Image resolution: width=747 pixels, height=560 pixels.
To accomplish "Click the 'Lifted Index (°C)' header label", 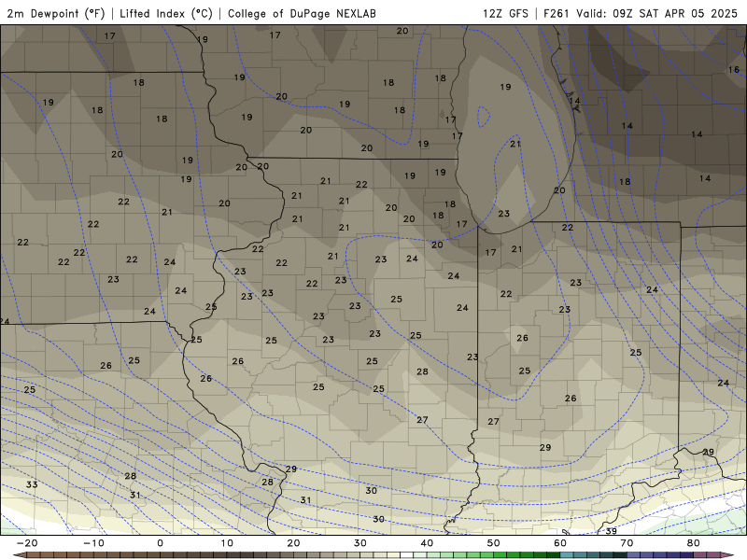I will (166, 13).
